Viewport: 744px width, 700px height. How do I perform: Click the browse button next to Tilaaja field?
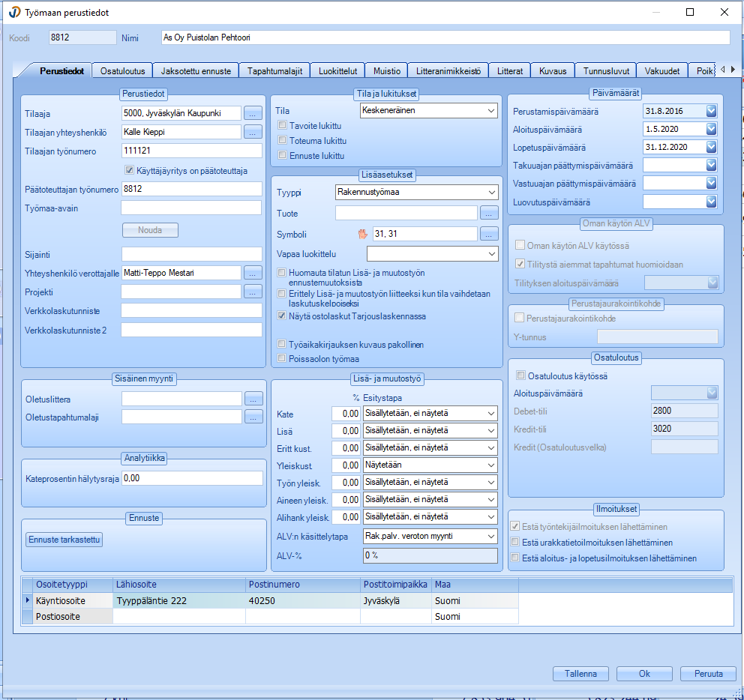(x=253, y=113)
